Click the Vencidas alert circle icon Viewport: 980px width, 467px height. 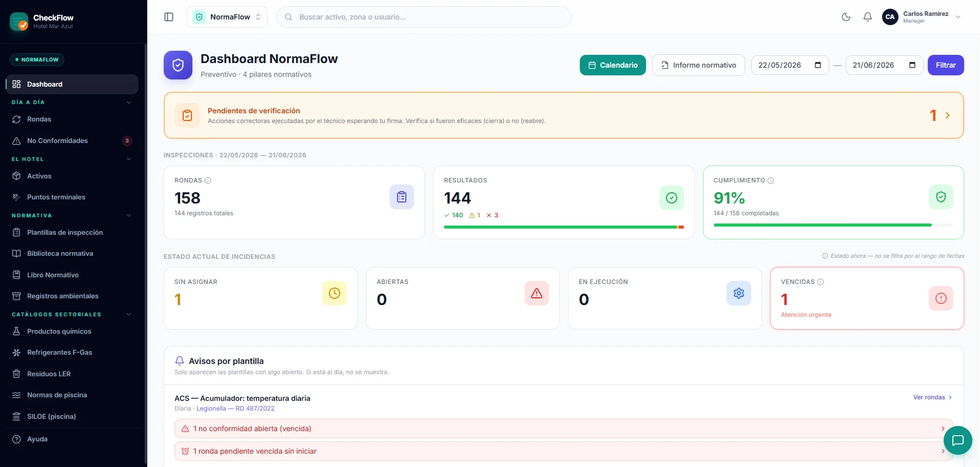tap(941, 298)
